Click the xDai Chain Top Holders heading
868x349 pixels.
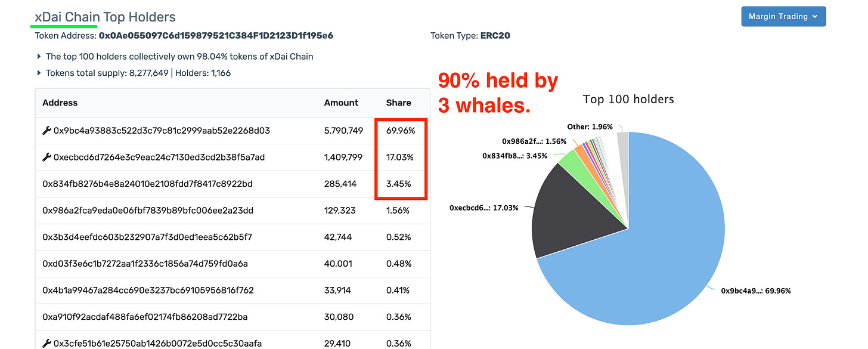point(106,17)
